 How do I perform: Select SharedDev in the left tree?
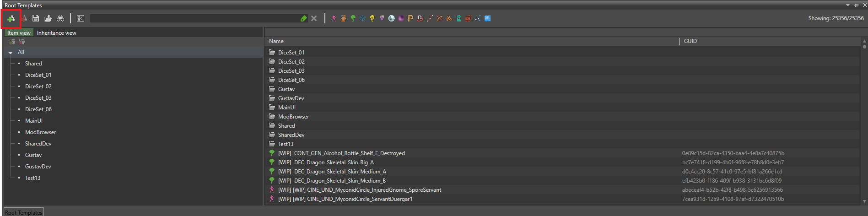38,144
